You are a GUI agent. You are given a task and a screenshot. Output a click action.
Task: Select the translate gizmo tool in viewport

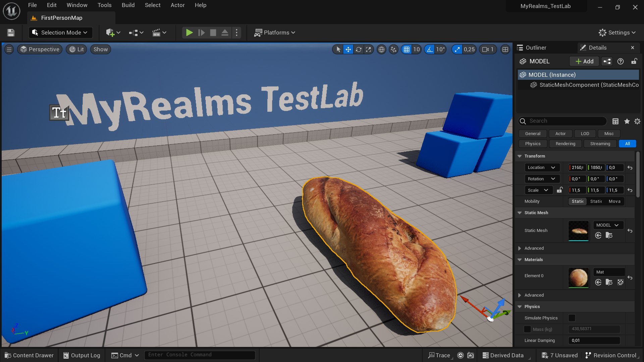click(x=348, y=50)
